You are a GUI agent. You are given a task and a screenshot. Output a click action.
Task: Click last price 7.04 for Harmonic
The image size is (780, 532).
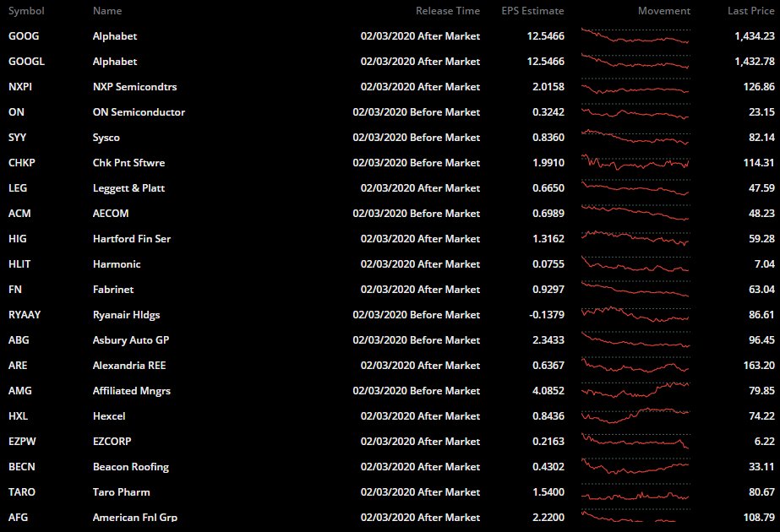click(x=765, y=264)
